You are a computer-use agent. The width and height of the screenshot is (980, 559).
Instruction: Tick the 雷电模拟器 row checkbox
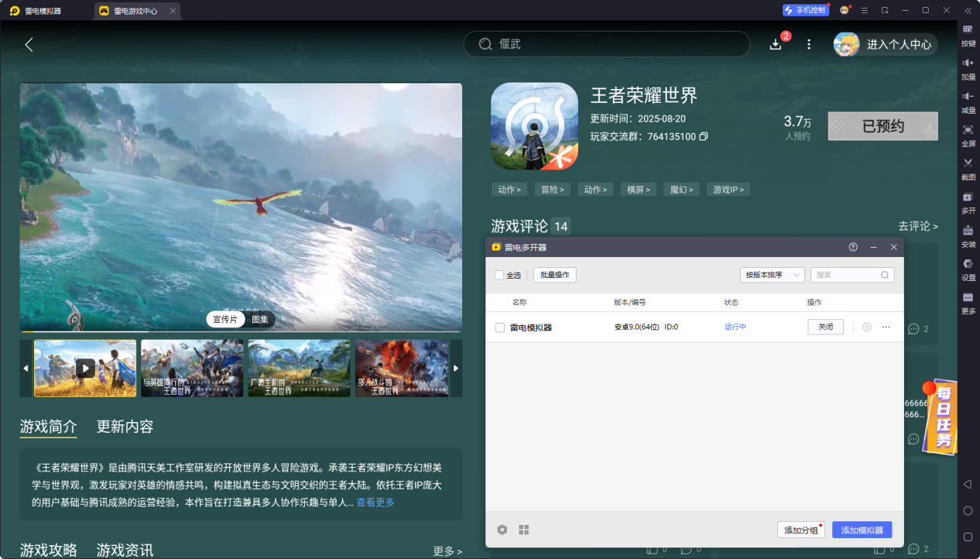pyautogui.click(x=500, y=328)
